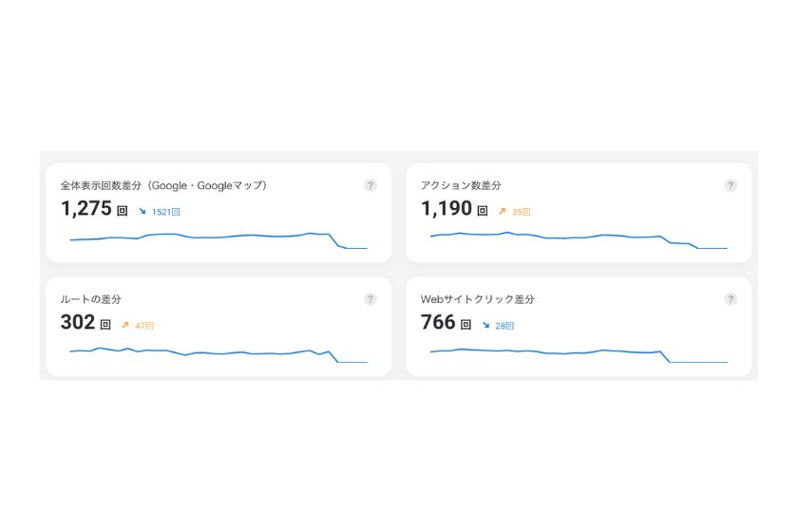Click the sparkline under 1,275 回
This screenshot has height=532, width=798.
pos(218,240)
